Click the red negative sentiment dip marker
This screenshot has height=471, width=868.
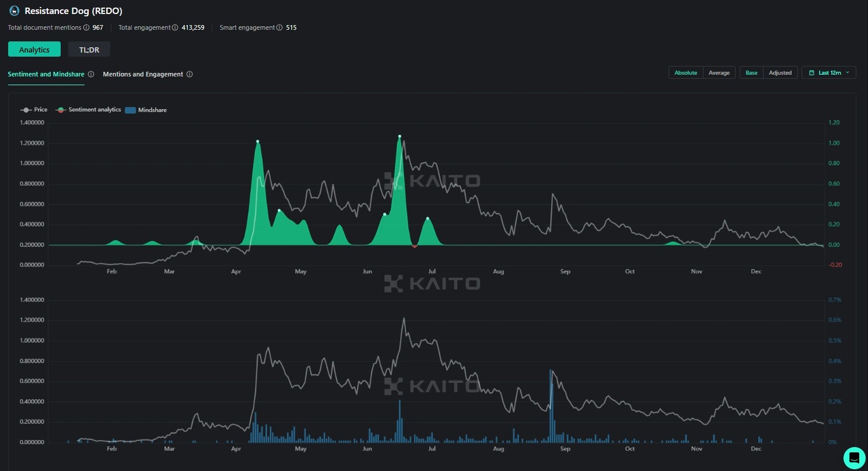[x=414, y=247]
